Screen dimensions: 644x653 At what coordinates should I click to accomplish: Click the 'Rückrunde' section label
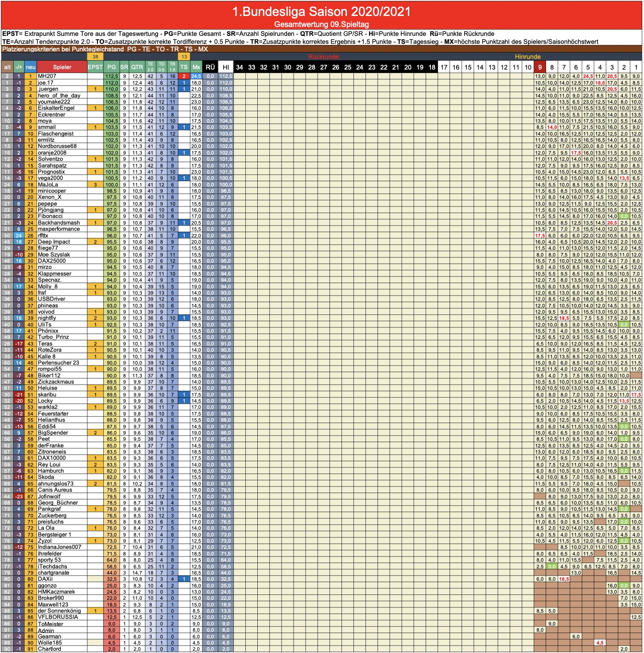(323, 57)
